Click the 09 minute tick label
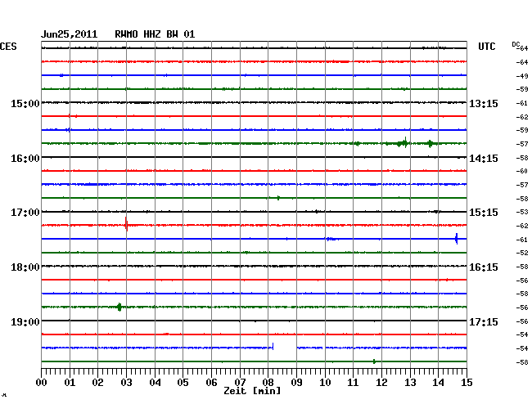The height and width of the screenshot is (404, 532). point(296,383)
